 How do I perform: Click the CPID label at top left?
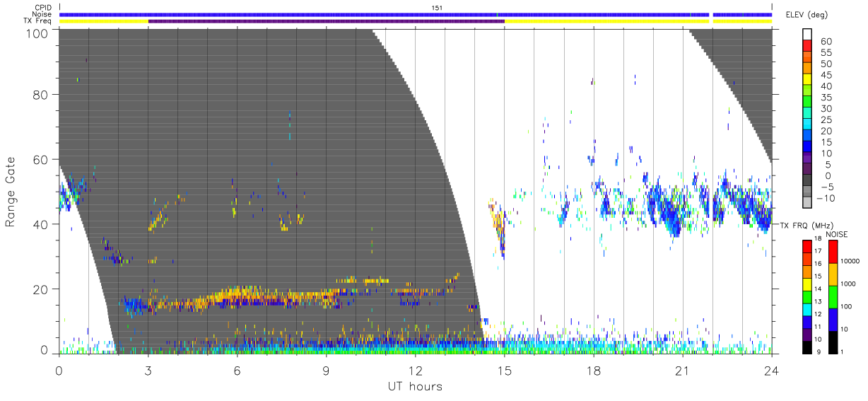click(43, 8)
